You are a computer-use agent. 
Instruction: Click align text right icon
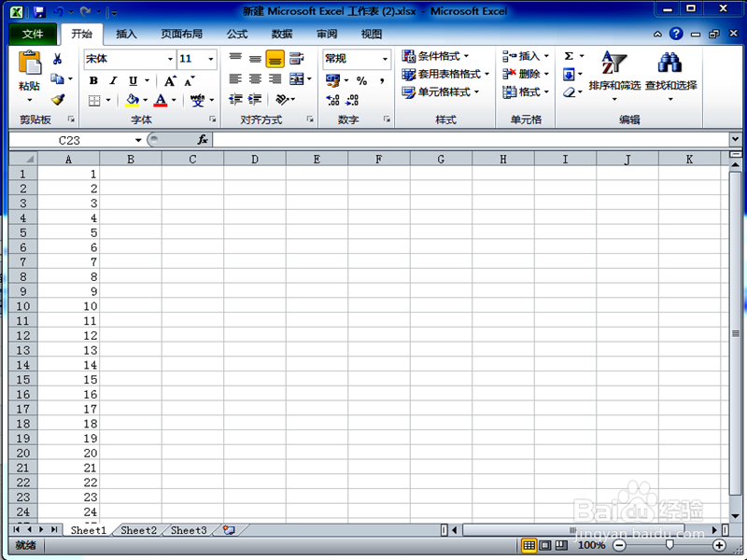coord(275,78)
